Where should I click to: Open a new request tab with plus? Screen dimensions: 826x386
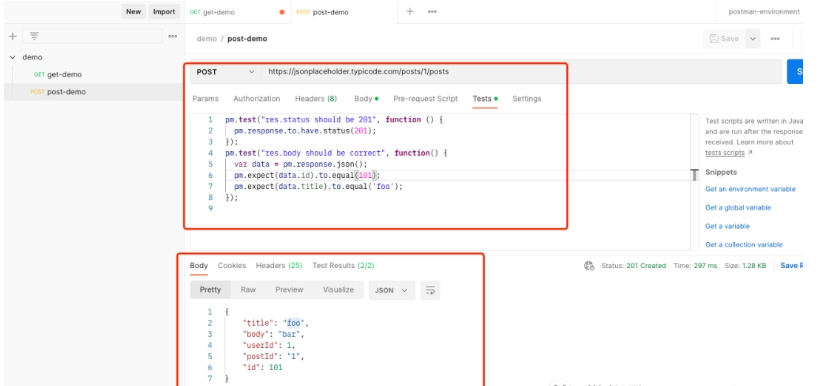(x=410, y=12)
